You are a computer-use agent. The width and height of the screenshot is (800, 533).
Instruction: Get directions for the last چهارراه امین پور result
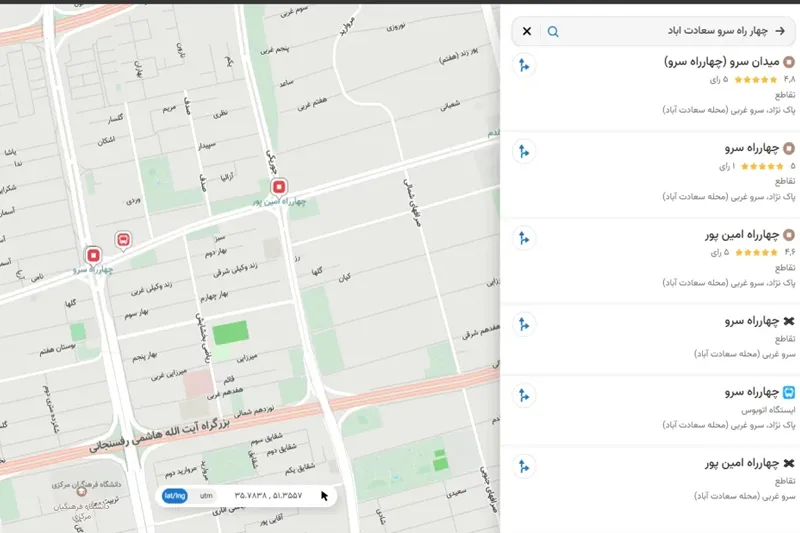[x=524, y=466]
